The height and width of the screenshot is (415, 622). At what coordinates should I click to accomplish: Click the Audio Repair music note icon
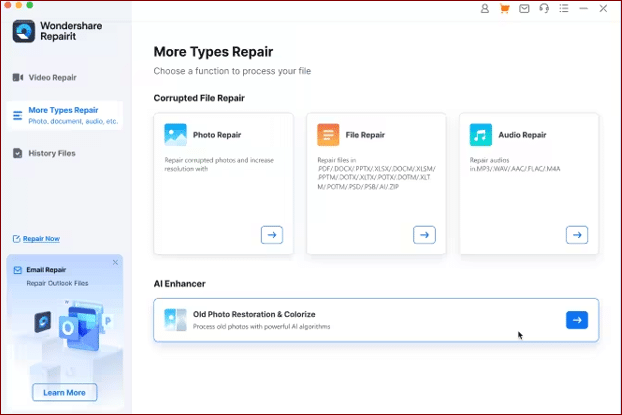point(481,135)
